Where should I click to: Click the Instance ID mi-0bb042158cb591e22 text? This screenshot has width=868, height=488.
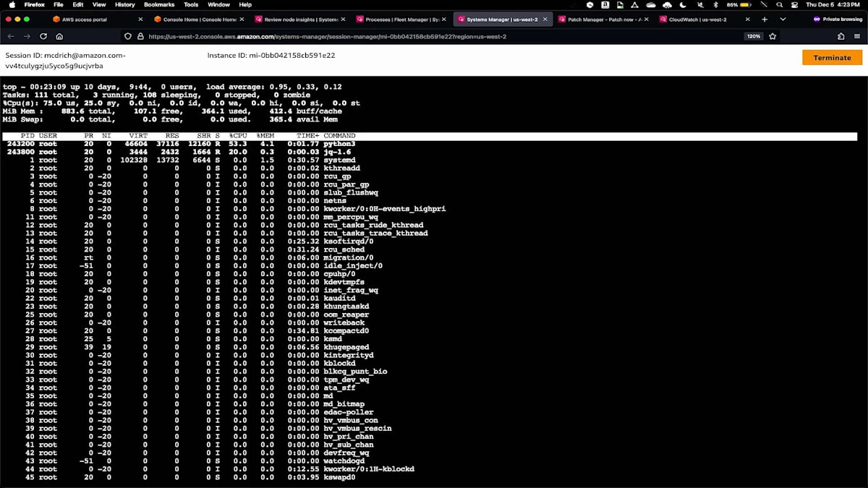click(271, 55)
